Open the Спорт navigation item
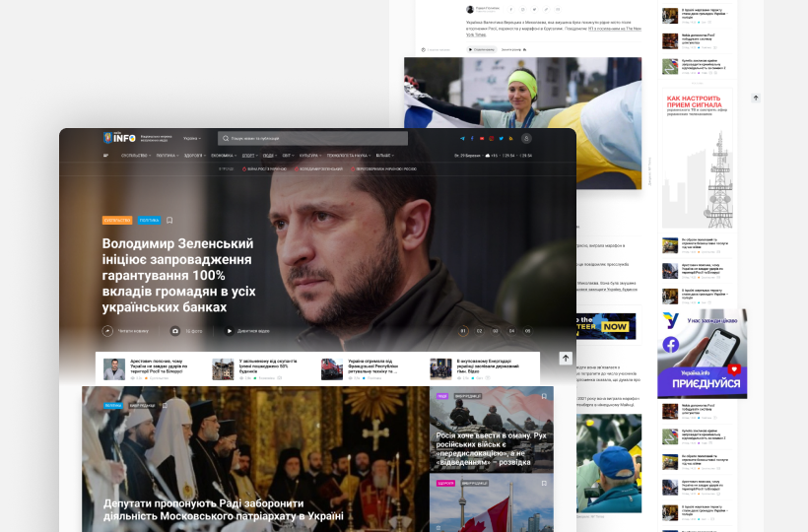 coord(249,156)
